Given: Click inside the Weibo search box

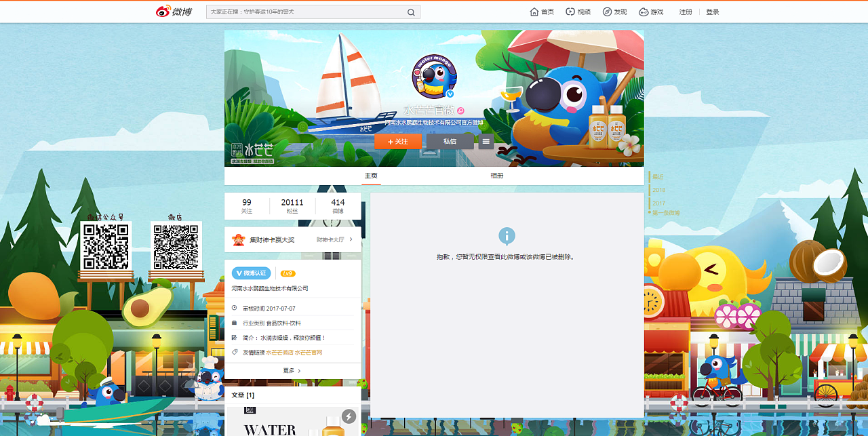Looking at the screenshot, I should tap(305, 12).
